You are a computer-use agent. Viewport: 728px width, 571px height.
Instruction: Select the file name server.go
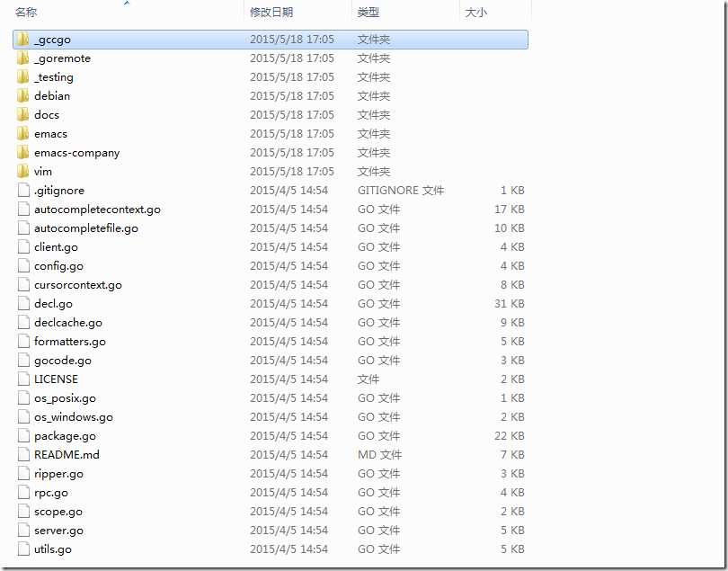pos(59,531)
